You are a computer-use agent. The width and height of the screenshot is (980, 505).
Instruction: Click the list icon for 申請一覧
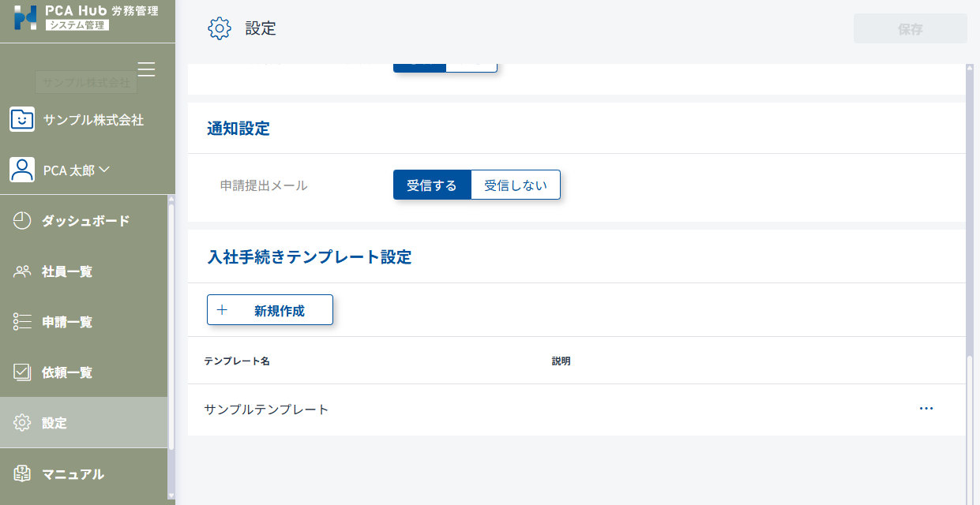[22, 322]
